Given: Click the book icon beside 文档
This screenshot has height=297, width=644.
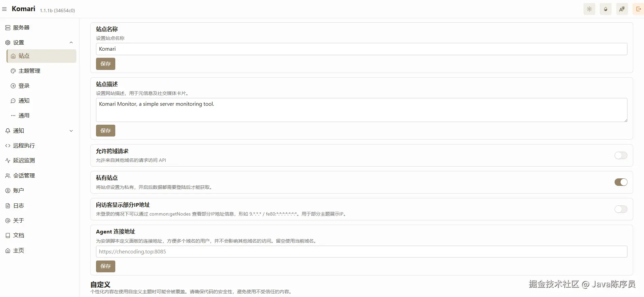Looking at the screenshot, I should click(x=8, y=236).
